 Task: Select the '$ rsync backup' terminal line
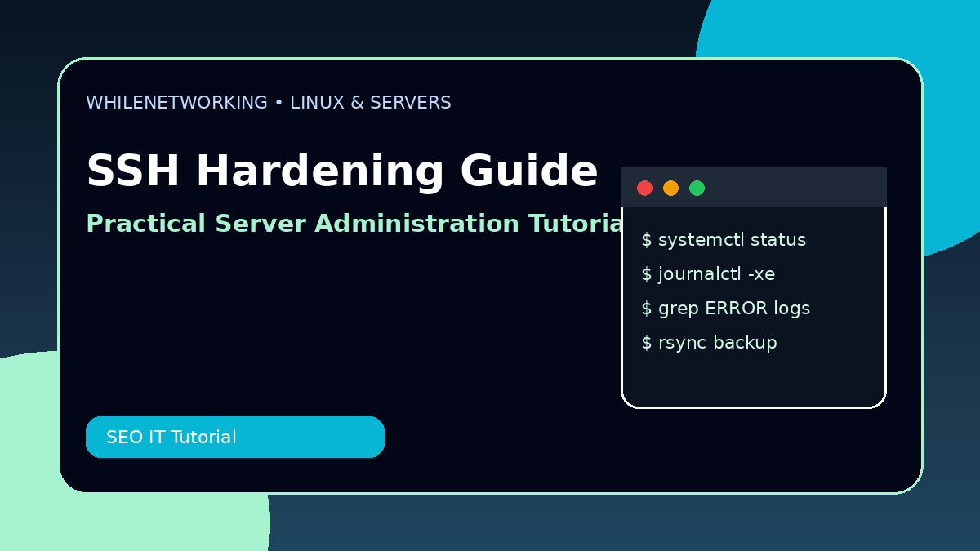(709, 343)
